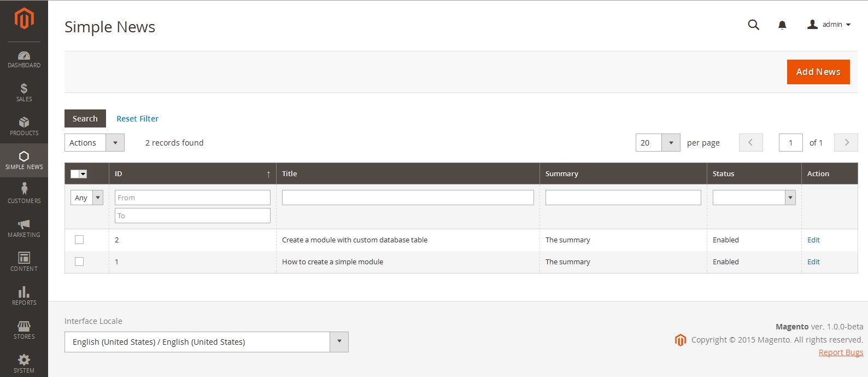Open the Sales dollar icon
This screenshot has width=868, height=377.
tap(24, 89)
